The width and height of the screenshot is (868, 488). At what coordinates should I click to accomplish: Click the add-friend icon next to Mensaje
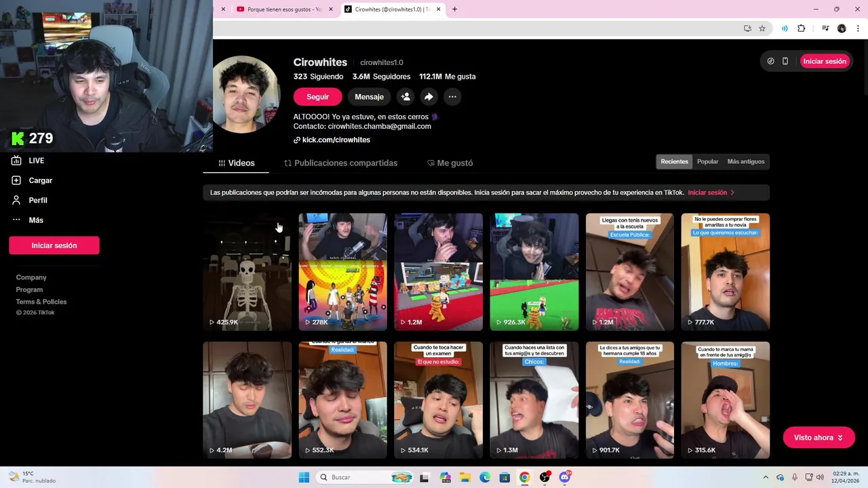pos(406,97)
